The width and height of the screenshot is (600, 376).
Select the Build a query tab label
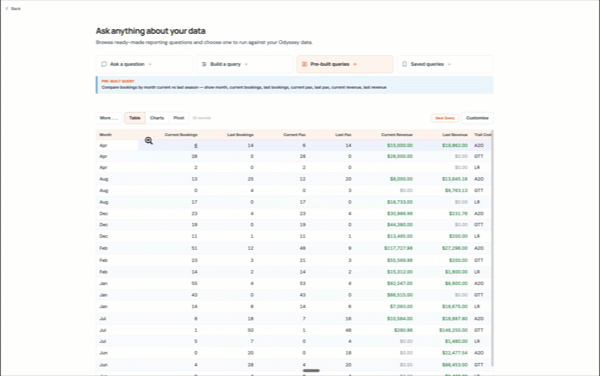225,64
